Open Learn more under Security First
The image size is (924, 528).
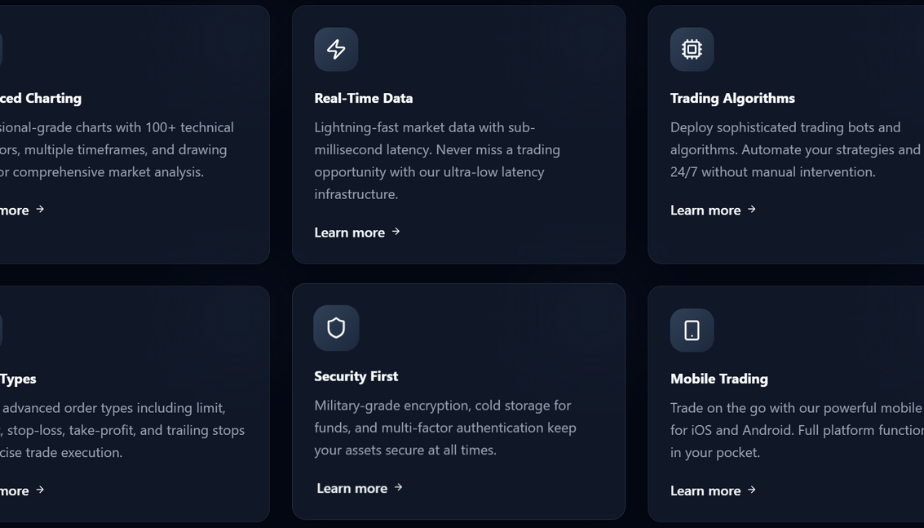point(351,488)
